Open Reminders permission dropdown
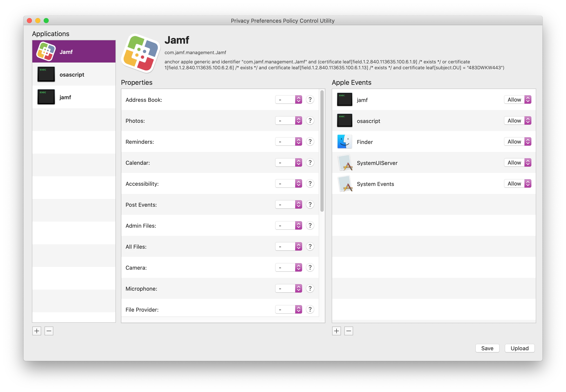 288,142
